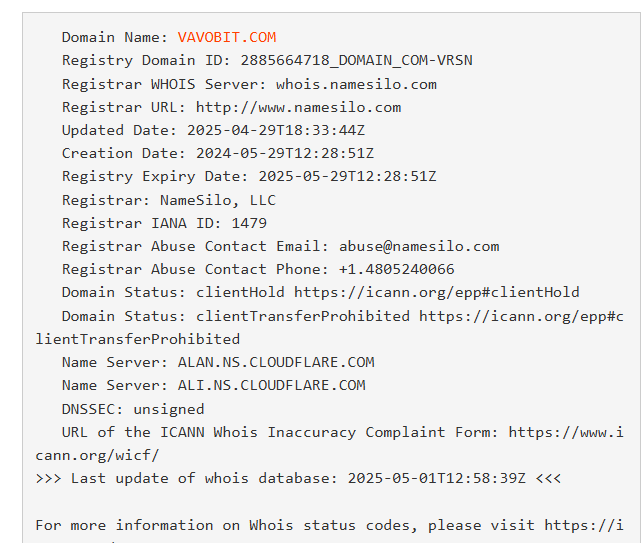Viewport: 643px width, 543px height.
Task: Open the ICANN Whois Inaccuracy Complaint Form URL
Action: pyautogui.click(x=565, y=432)
